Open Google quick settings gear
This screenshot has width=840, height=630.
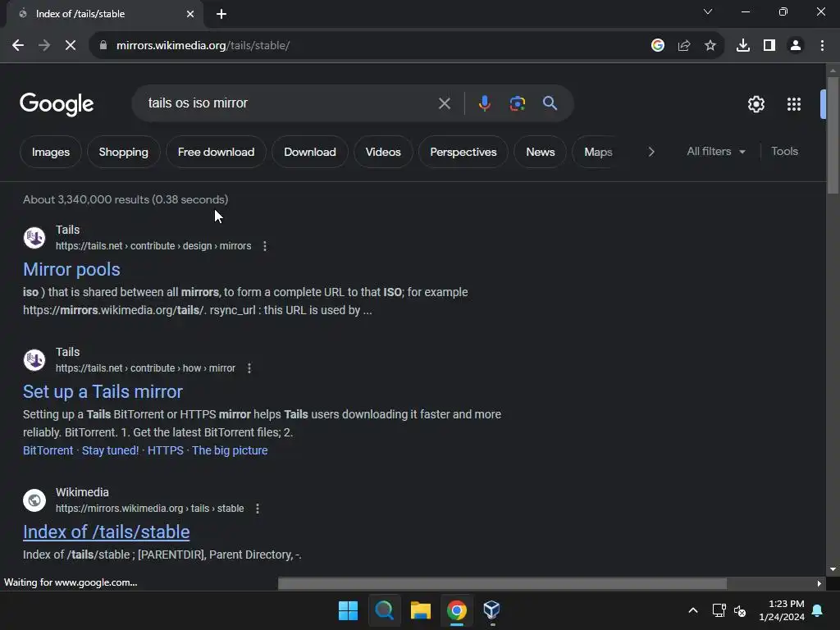click(x=756, y=104)
